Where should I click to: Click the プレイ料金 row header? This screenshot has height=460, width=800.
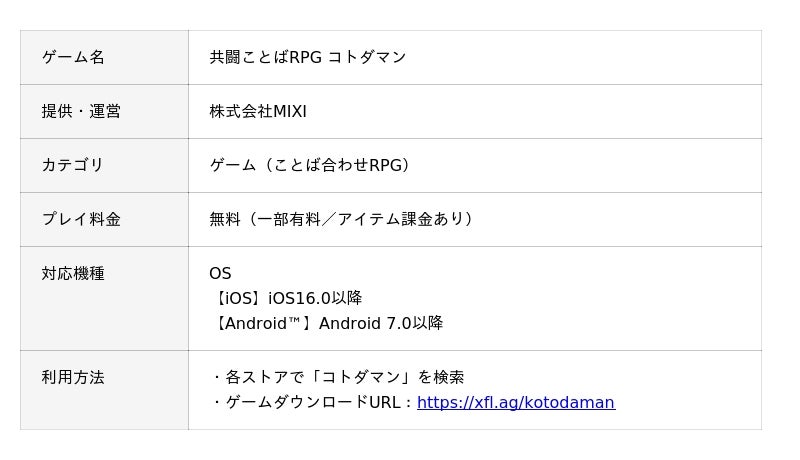81,219
